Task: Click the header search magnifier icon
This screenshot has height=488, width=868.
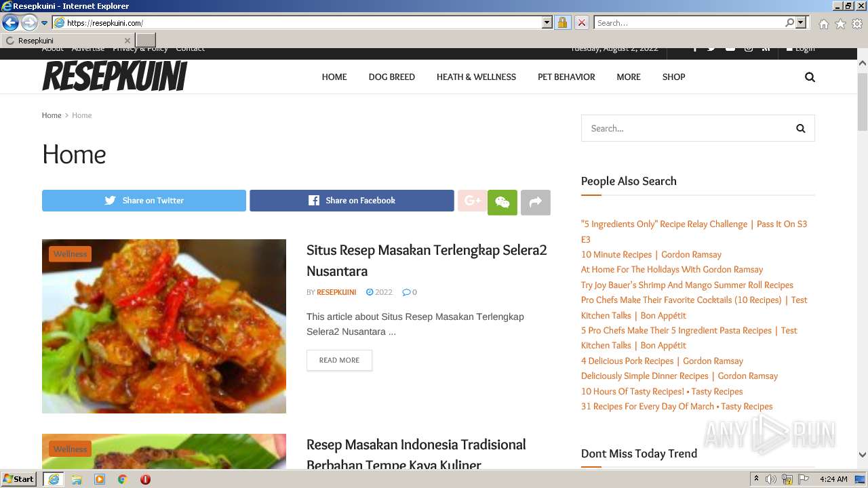Action: (x=810, y=77)
